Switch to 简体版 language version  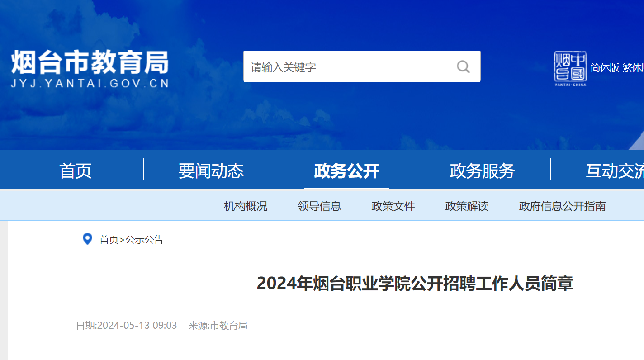click(605, 68)
